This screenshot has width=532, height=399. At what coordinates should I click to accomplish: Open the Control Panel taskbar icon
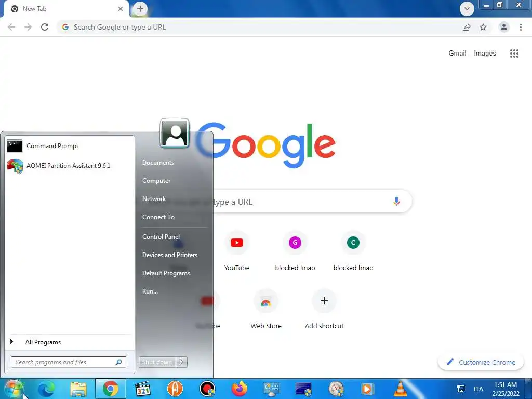(x=271, y=389)
